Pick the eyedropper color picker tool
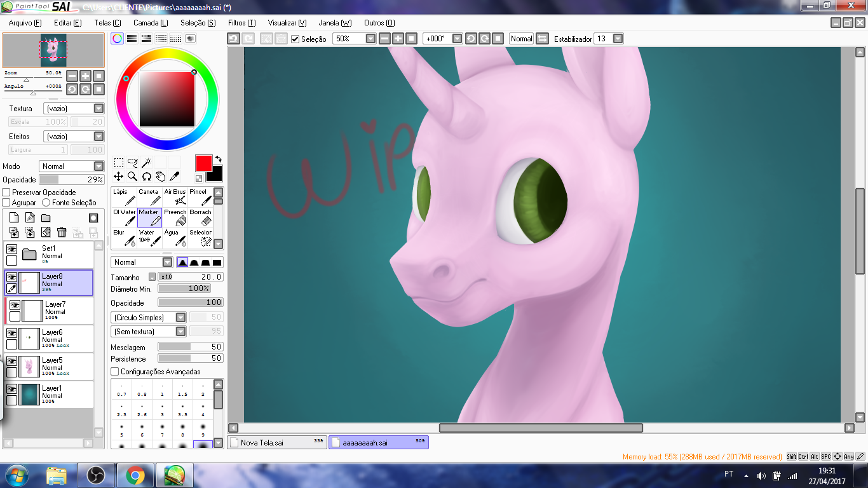The width and height of the screenshot is (868, 488). [x=175, y=177]
